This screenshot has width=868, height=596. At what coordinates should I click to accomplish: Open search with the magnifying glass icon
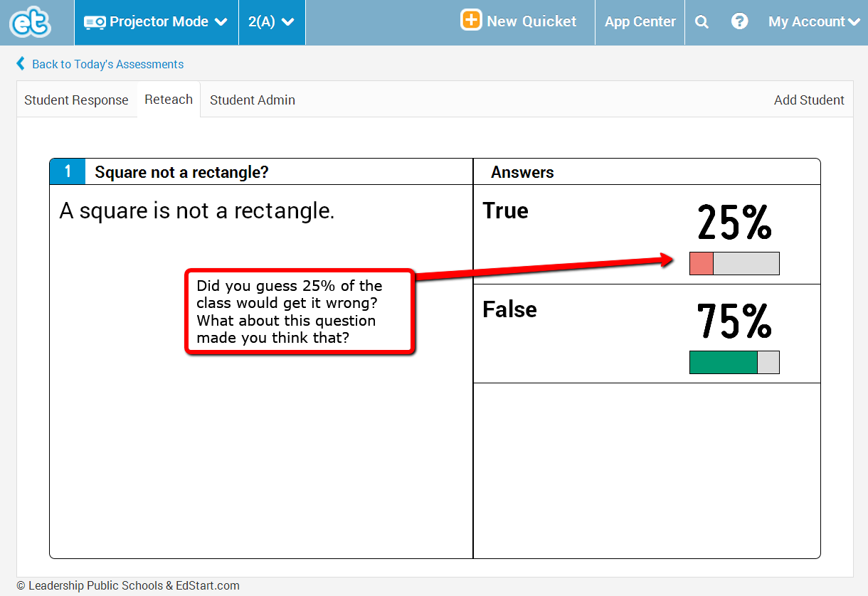[x=702, y=22]
